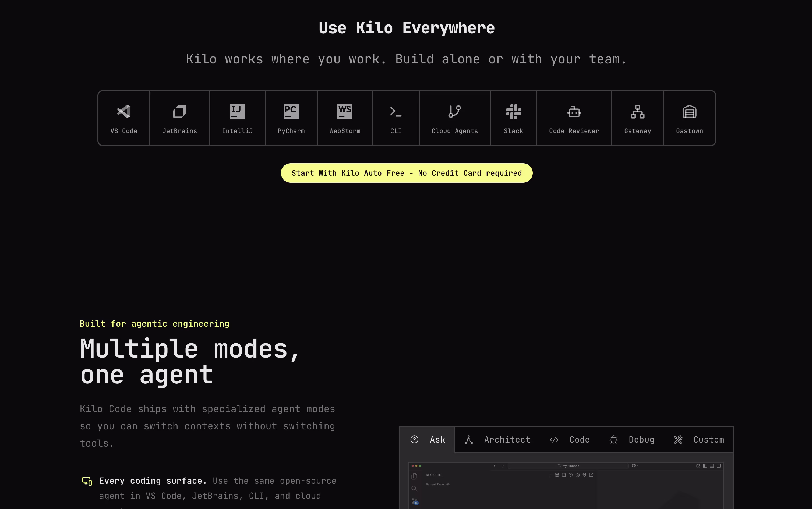The height and width of the screenshot is (509, 812).
Task: Click the trykilocode search field in editor
Action: point(568,466)
